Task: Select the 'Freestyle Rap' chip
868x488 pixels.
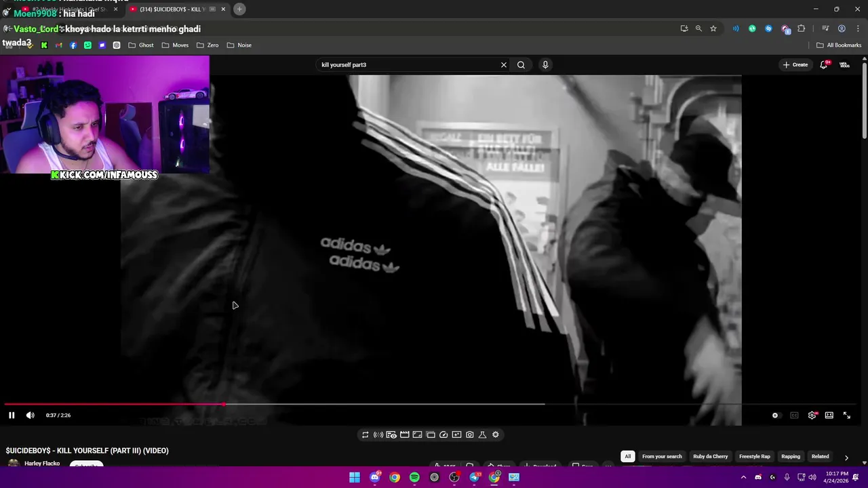Action: 754,456
